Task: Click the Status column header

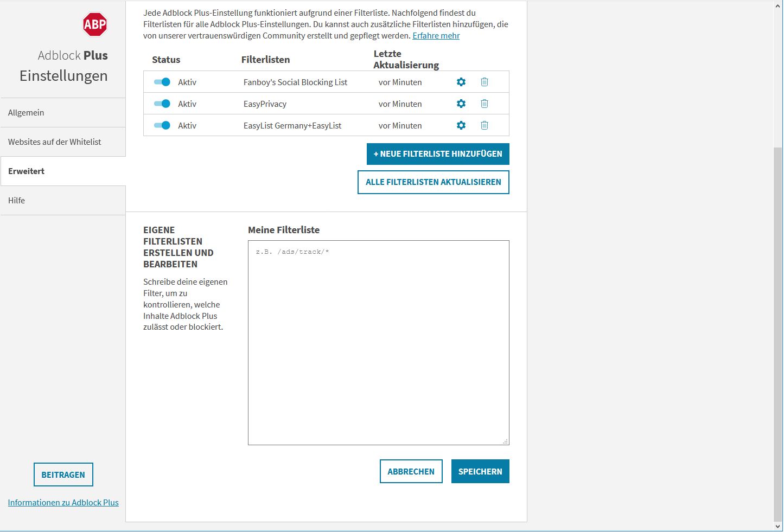Action: tap(166, 60)
